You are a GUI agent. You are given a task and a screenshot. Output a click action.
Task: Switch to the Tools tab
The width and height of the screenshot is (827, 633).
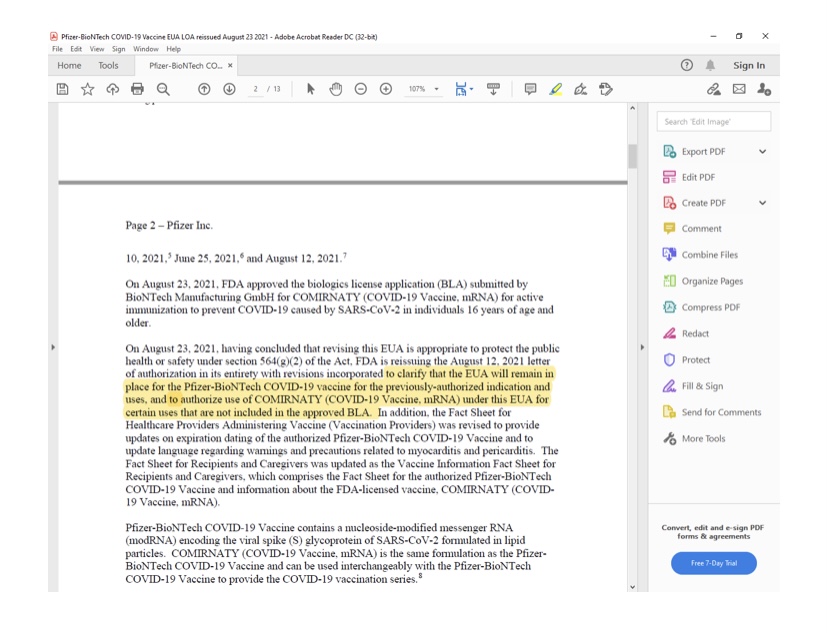click(108, 66)
